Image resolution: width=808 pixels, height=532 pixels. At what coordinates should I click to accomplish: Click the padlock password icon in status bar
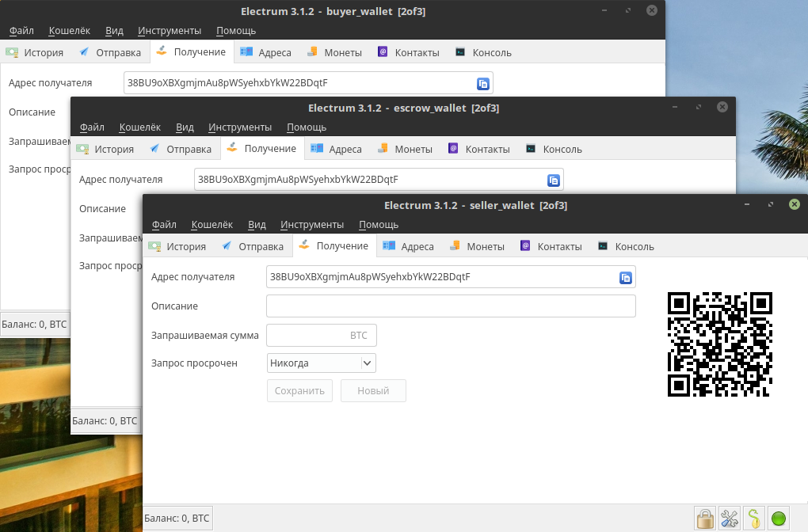pos(705,518)
